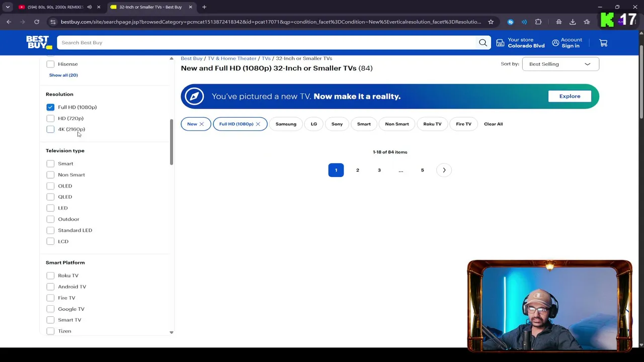Image resolution: width=644 pixels, height=362 pixels.
Task: Apply the Samsung quick filter chip
Action: [x=286, y=124]
